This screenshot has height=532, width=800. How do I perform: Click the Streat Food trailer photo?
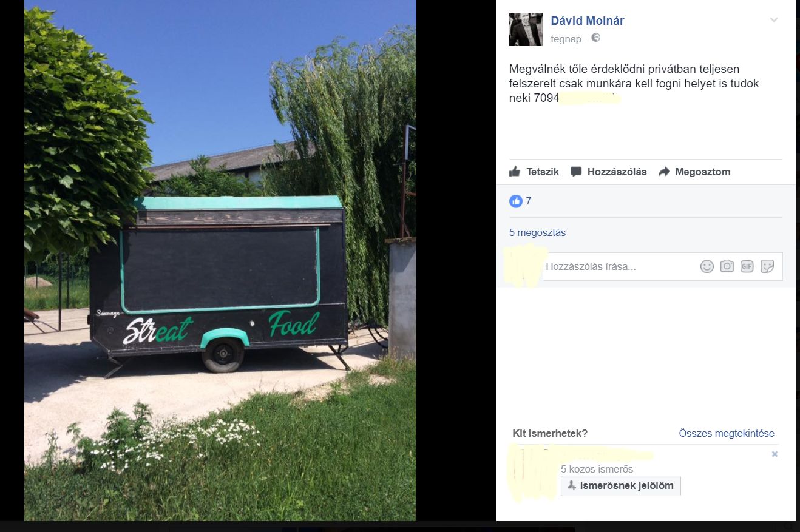pos(220,260)
